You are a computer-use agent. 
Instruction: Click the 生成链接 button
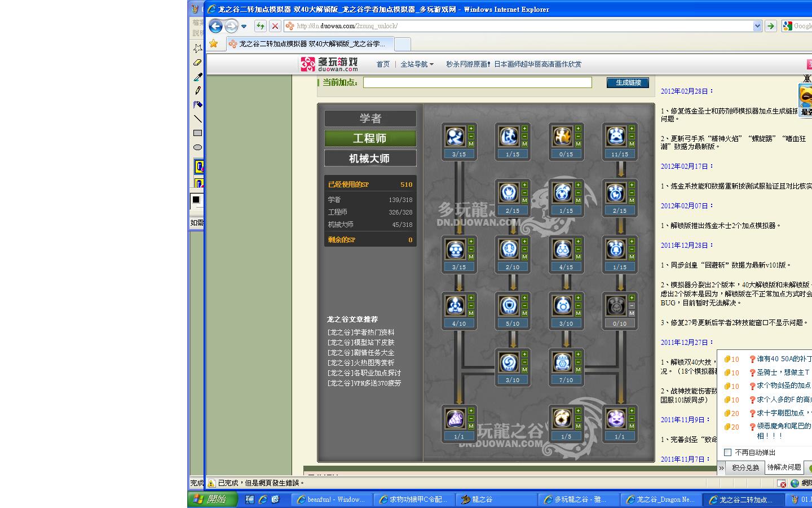(x=628, y=82)
